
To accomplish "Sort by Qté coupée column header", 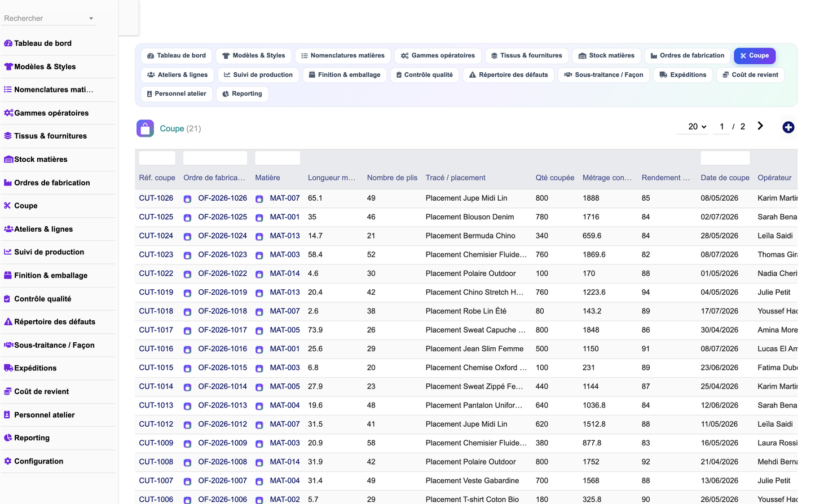I will coord(555,178).
